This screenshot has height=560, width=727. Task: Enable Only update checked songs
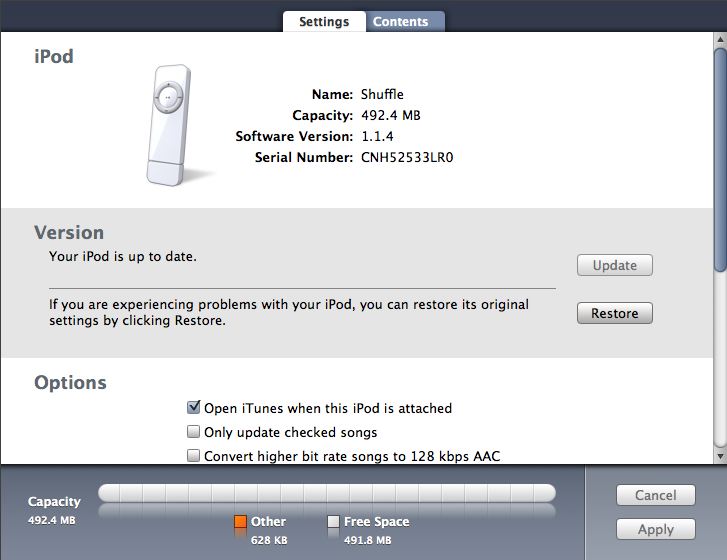tap(193, 432)
